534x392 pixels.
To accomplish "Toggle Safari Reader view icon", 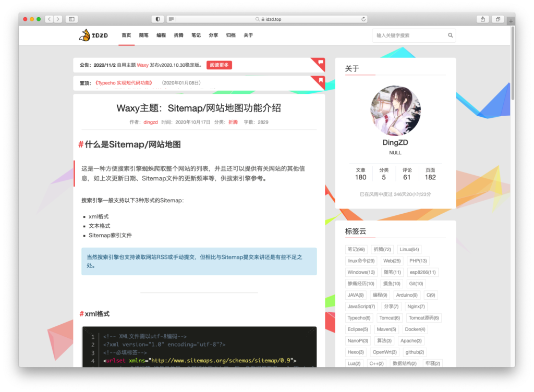I will 171,19.
